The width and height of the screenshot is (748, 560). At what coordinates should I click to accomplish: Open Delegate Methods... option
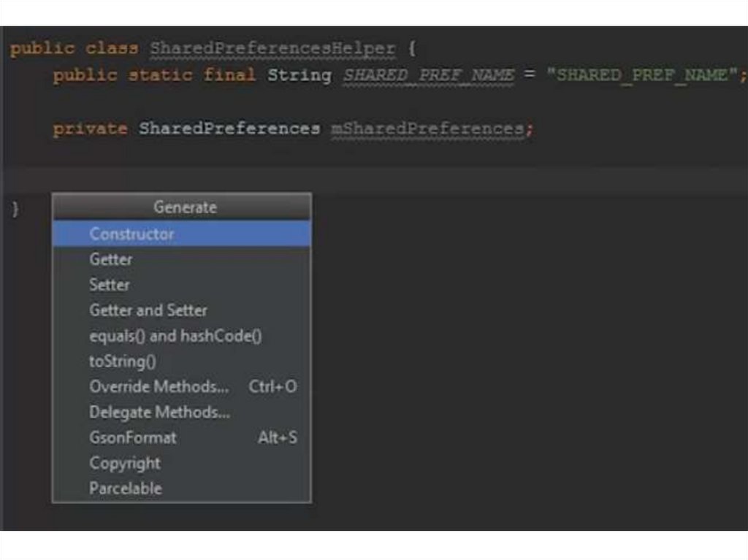tap(159, 413)
